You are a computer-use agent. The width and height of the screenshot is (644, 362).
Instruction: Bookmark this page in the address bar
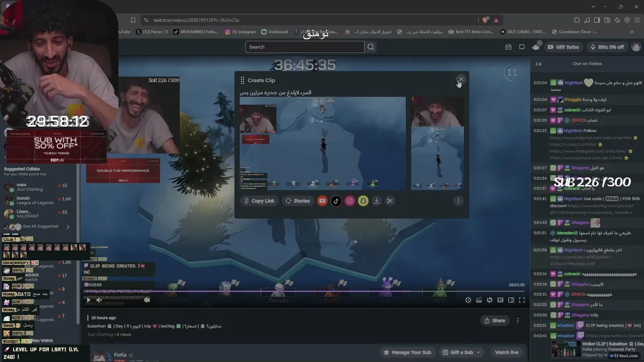[x=133, y=20]
